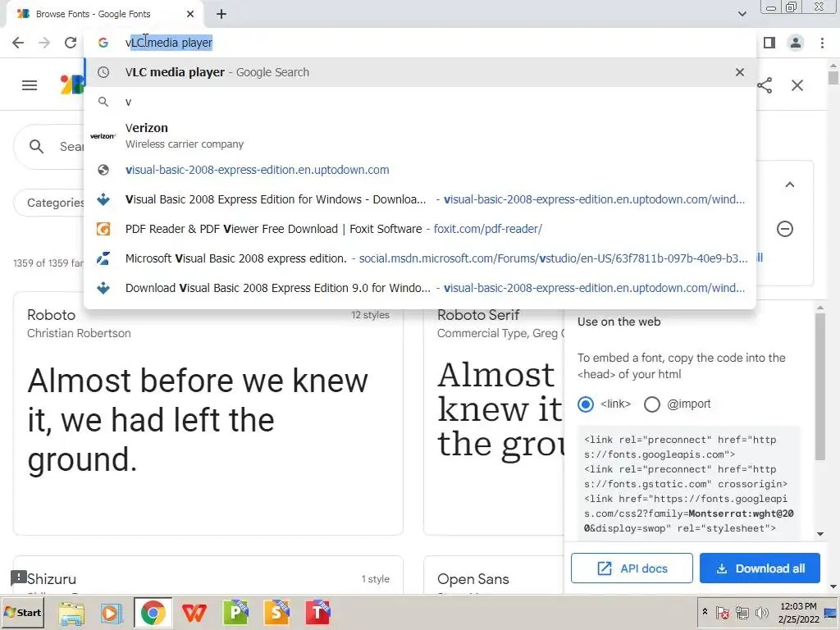This screenshot has width=840, height=630.
Task: Toggle the browser side panel
Action: (x=769, y=43)
